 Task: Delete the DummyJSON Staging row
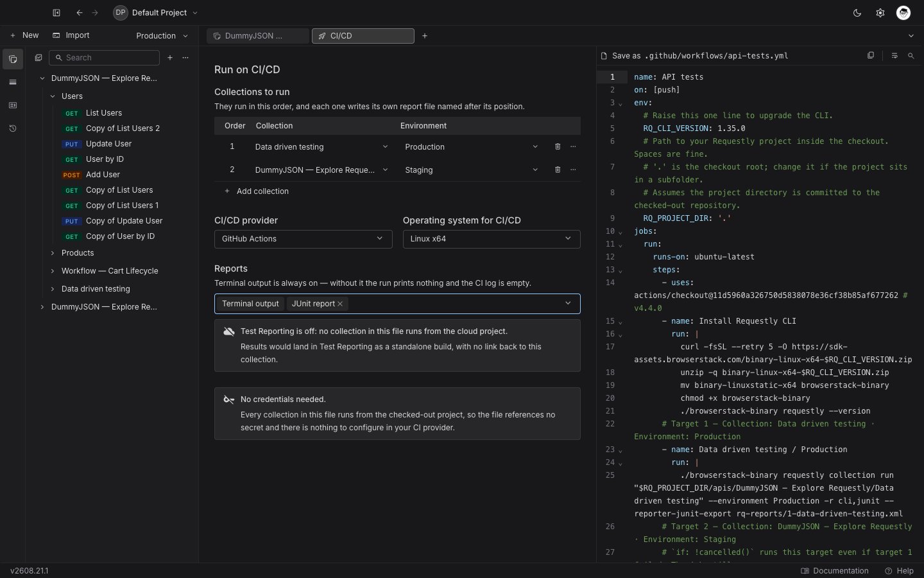tap(558, 170)
